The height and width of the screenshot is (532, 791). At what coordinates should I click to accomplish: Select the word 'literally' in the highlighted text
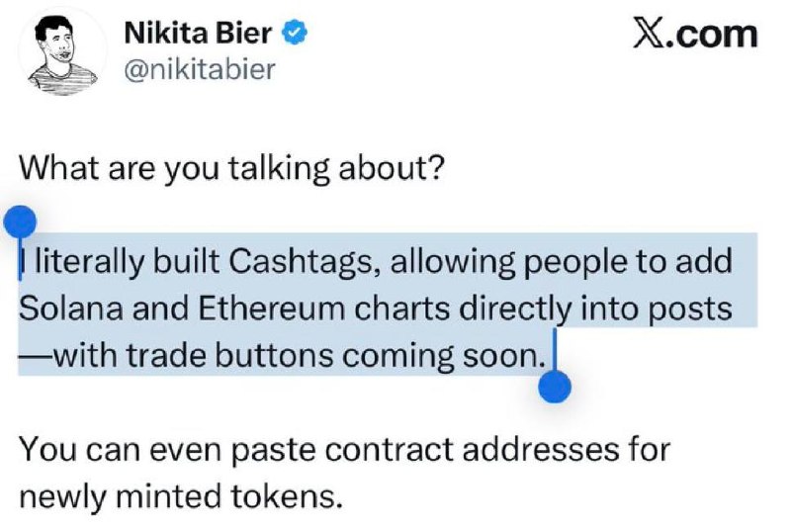(x=88, y=263)
